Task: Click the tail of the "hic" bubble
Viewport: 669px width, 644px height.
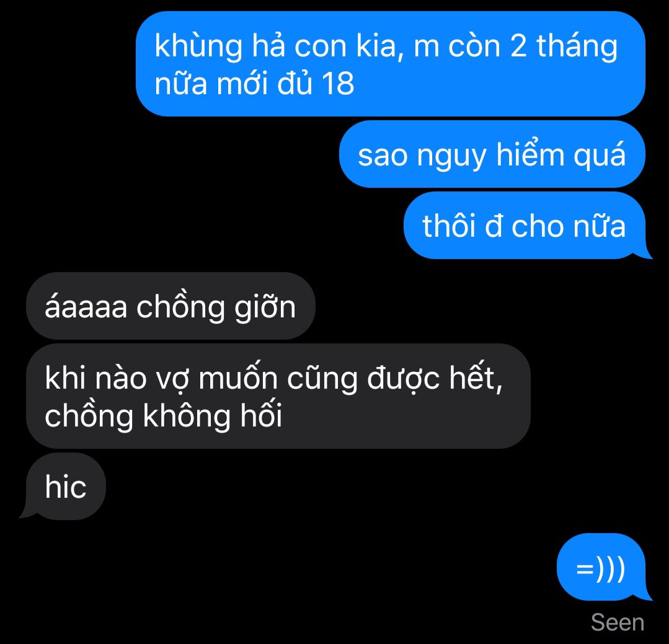Action: pos(28,513)
